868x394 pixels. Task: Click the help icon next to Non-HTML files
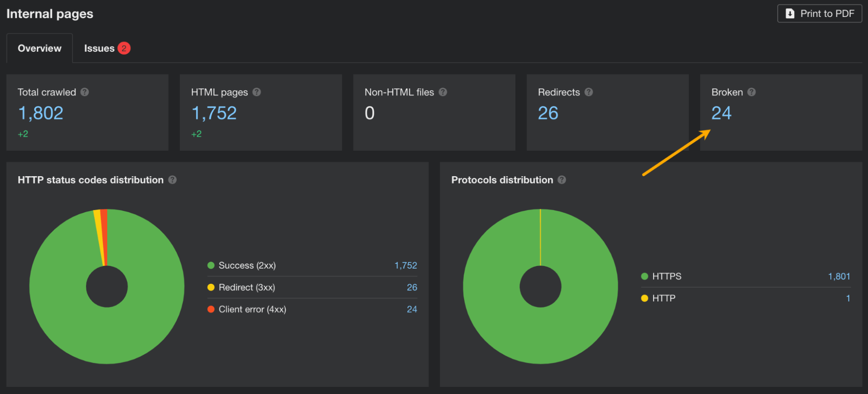click(443, 92)
